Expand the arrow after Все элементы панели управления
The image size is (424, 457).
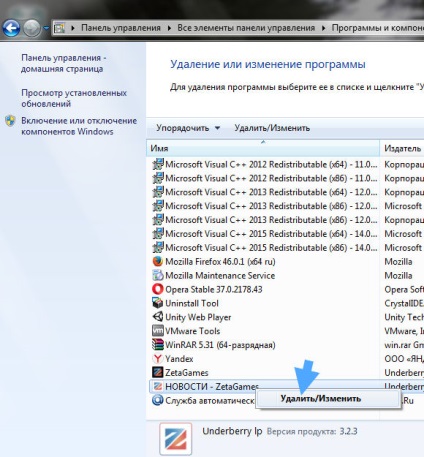click(323, 28)
